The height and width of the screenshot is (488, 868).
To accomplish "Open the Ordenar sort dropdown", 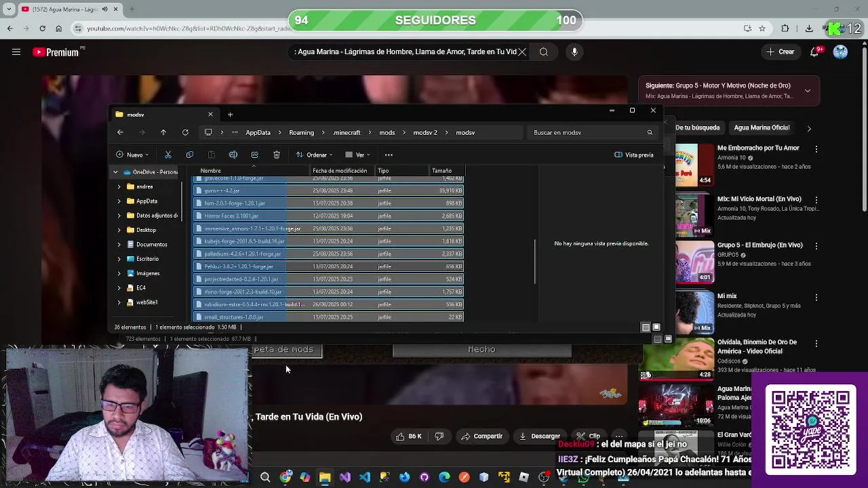I will (x=314, y=155).
